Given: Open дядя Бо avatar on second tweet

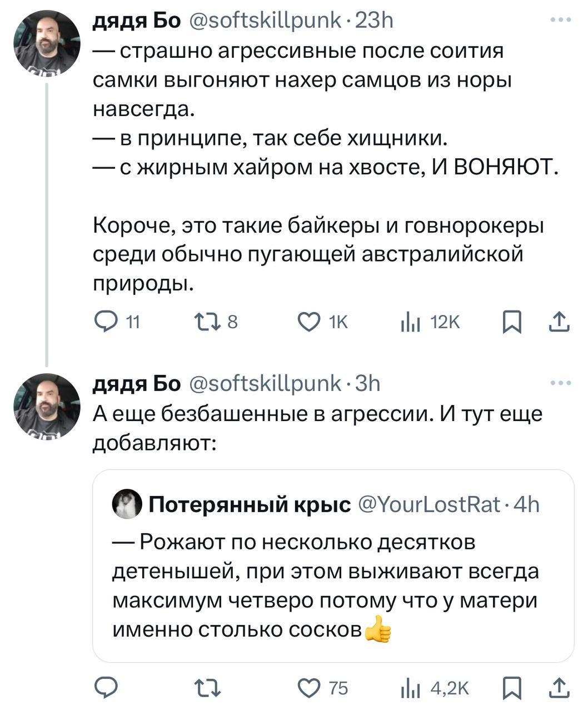Looking at the screenshot, I should [x=47, y=406].
